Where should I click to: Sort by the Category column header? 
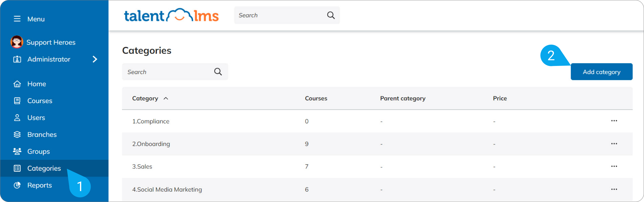coord(145,98)
